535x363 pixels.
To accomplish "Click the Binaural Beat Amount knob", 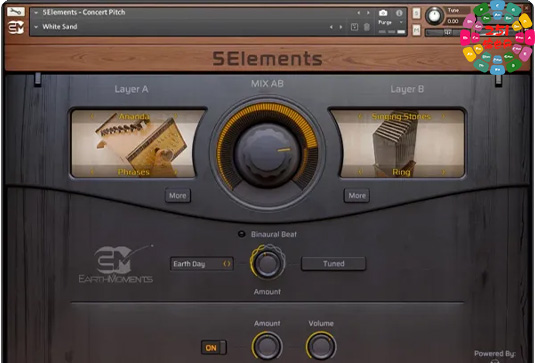I will 268,263.
